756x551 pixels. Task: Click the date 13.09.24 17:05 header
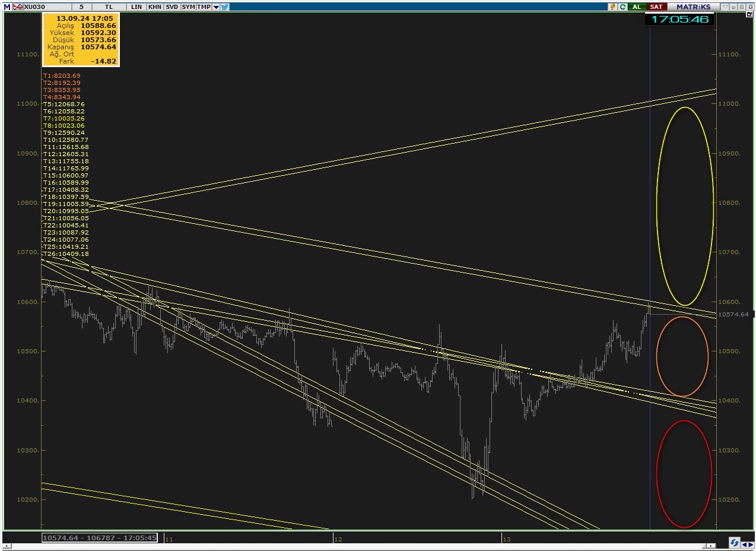[x=85, y=18]
